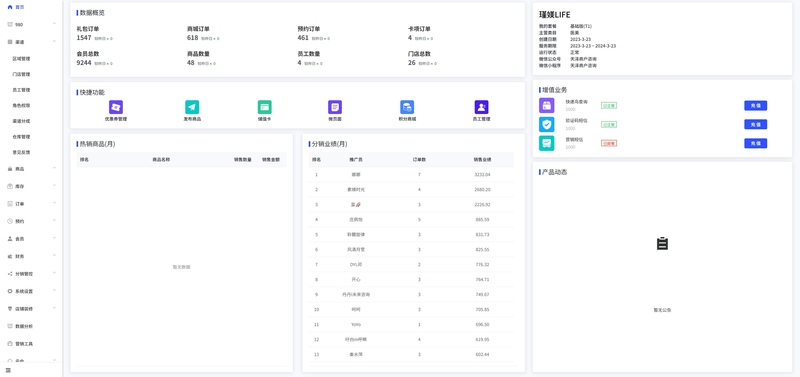
Task: Open the 储值卡 stored-value card shortcut icon
Action: [264, 107]
